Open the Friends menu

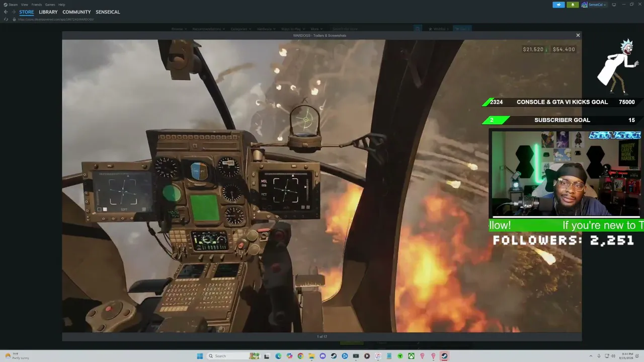[x=36, y=5]
